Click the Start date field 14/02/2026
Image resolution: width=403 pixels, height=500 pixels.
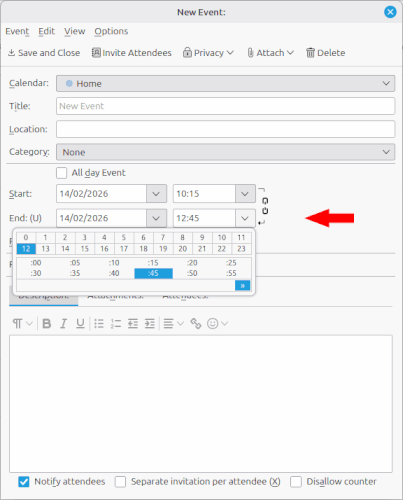click(101, 194)
